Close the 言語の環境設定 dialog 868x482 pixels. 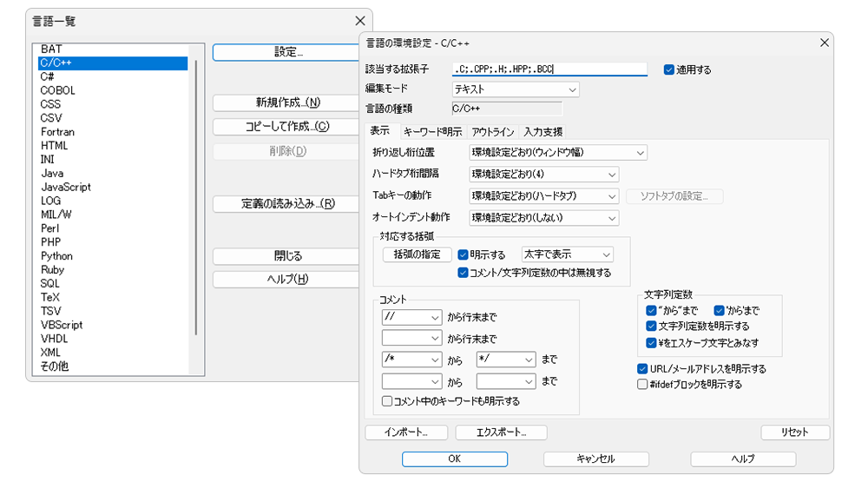pos(824,43)
